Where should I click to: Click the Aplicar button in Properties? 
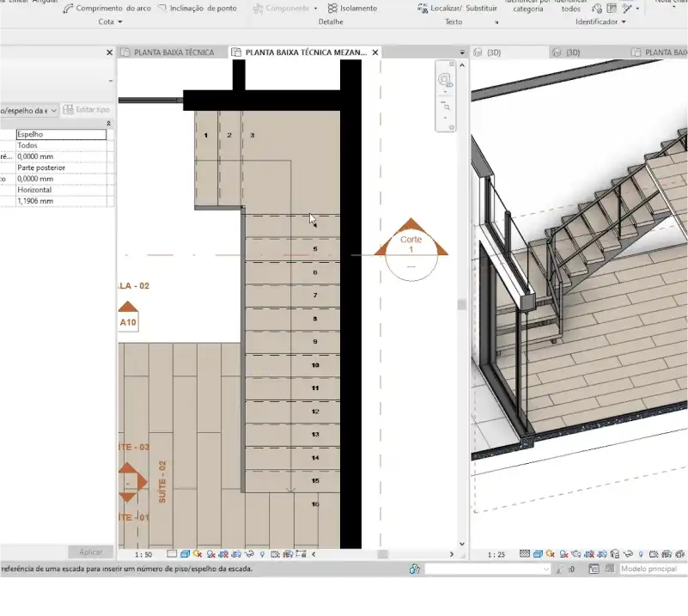pyautogui.click(x=90, y=552)
